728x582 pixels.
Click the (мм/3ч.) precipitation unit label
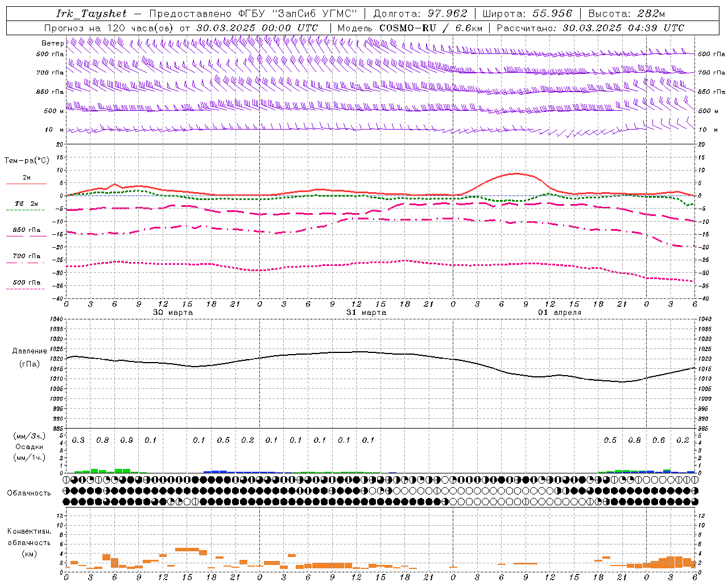(x=30, y=436)
